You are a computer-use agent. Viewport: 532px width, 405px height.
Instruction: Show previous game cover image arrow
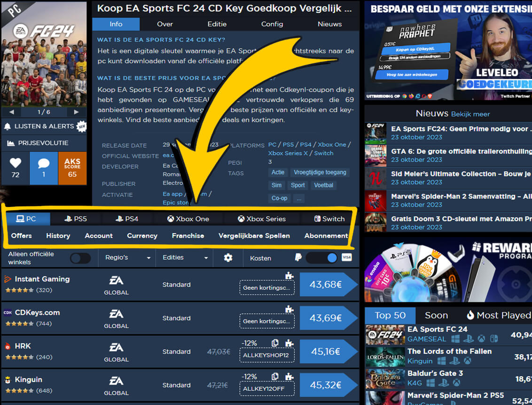(x=12, y=111)
